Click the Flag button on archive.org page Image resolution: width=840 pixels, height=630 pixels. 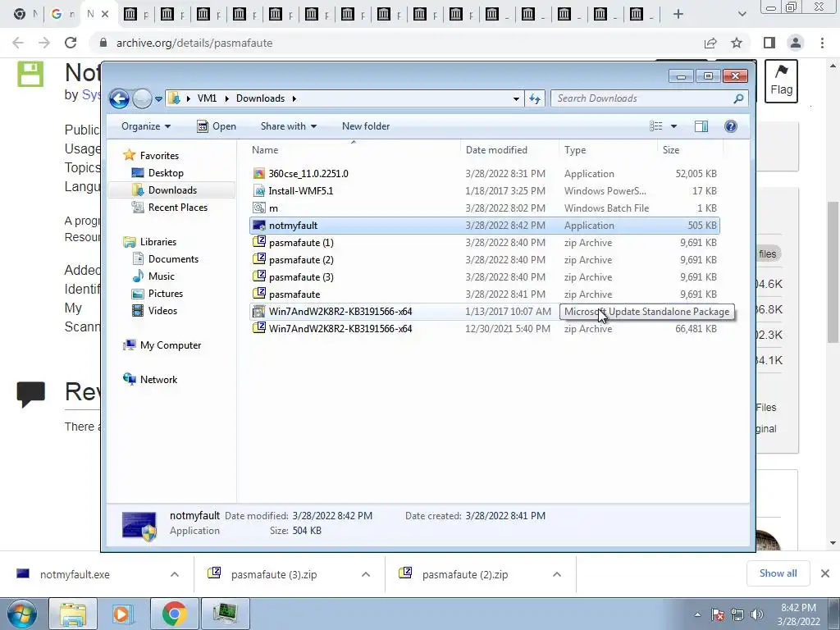[781, 81]
